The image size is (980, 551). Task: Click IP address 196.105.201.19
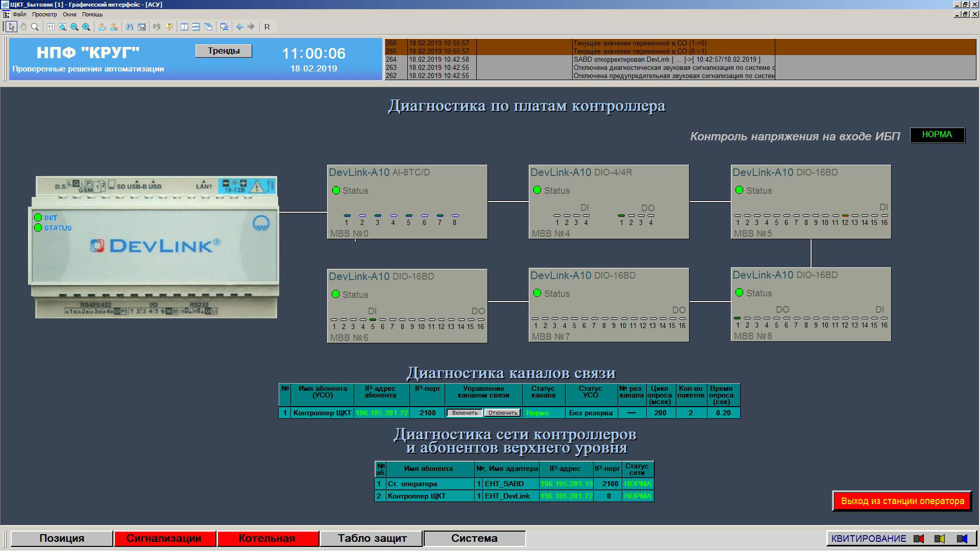567,484
